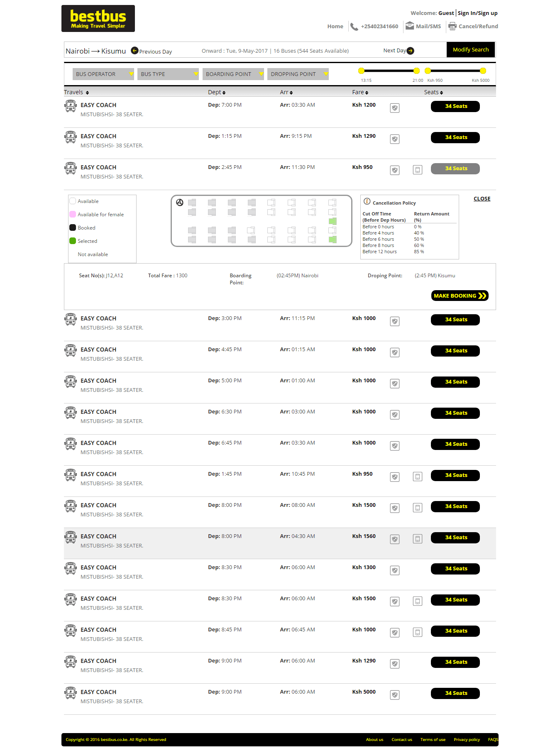Click 34 Seats on the 5:00 PM bus
The height and width of the screenshot is (753, 560).
(455, 382)
